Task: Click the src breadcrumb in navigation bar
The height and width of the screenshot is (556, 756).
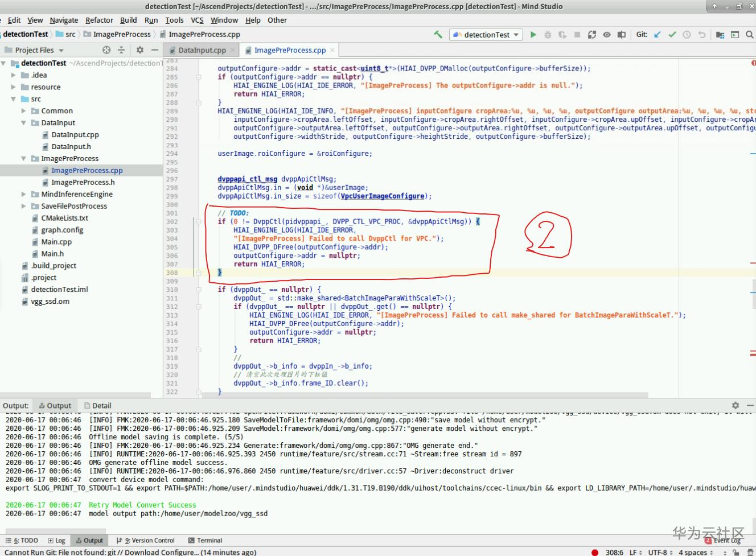Action: coord(65,34)
